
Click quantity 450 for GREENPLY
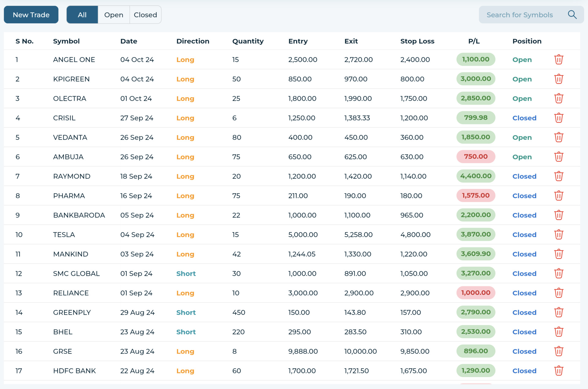click(x=239, y=312)
